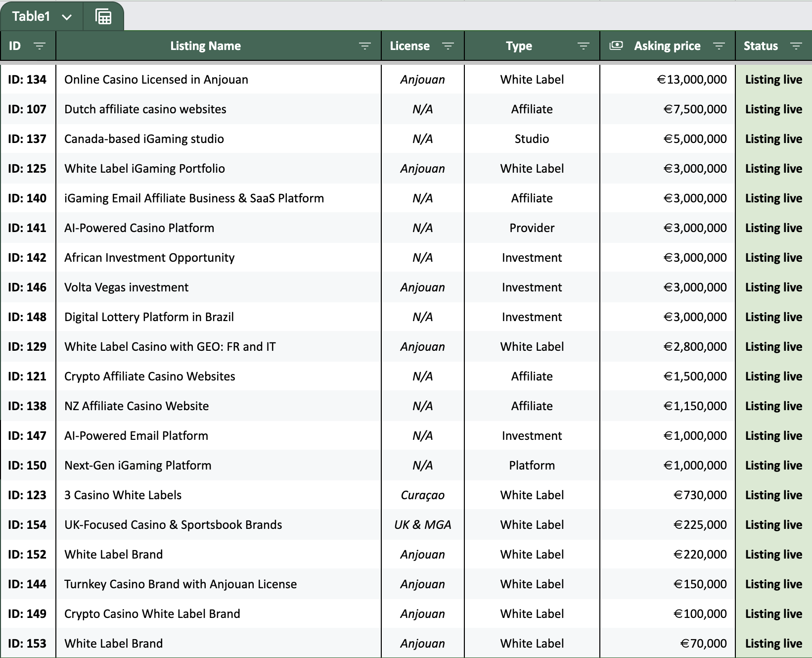812x658 pixels.
Task: Select the €220,000 asking price cell
Action: 668,555
